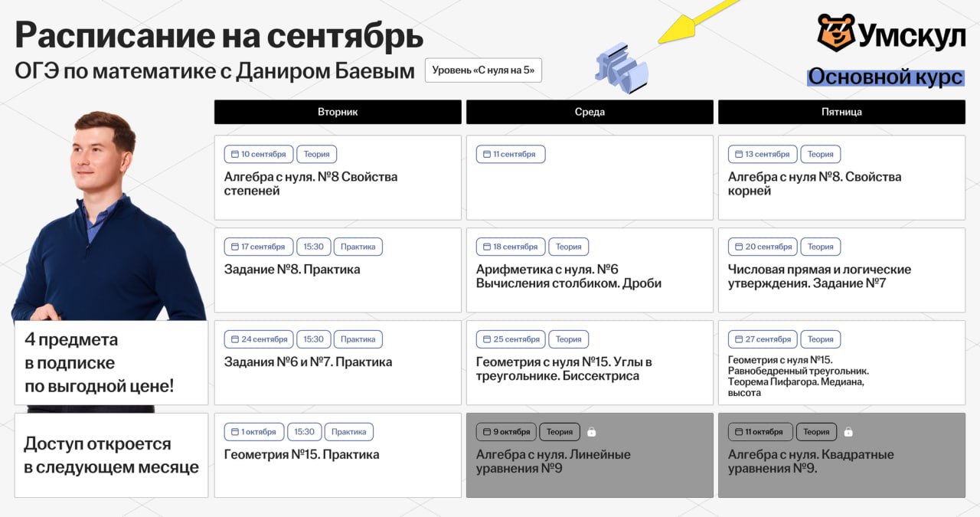Click the calendar icon in 10 сентября badge
980x517 pixels.
234,154
